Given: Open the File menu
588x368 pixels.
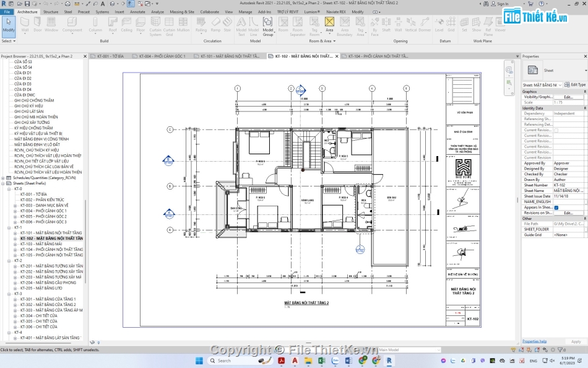Looking at the screenshot, I should click(x=7, y=12).
